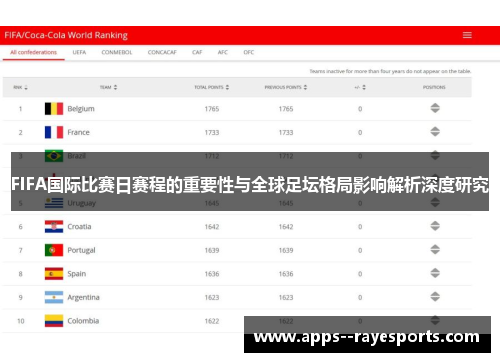
Task: Click Argentina's previous points 1623
Action: (x=286, y=298)
